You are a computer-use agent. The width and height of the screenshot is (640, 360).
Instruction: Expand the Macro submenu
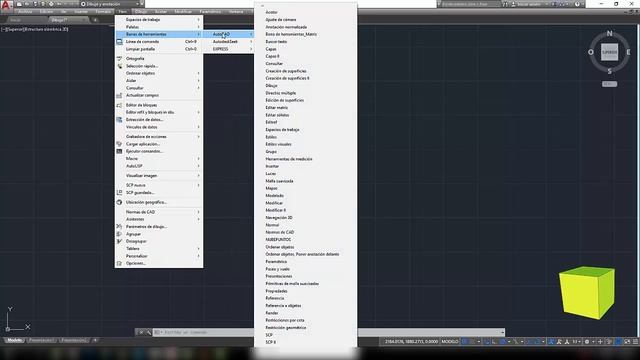159,159
